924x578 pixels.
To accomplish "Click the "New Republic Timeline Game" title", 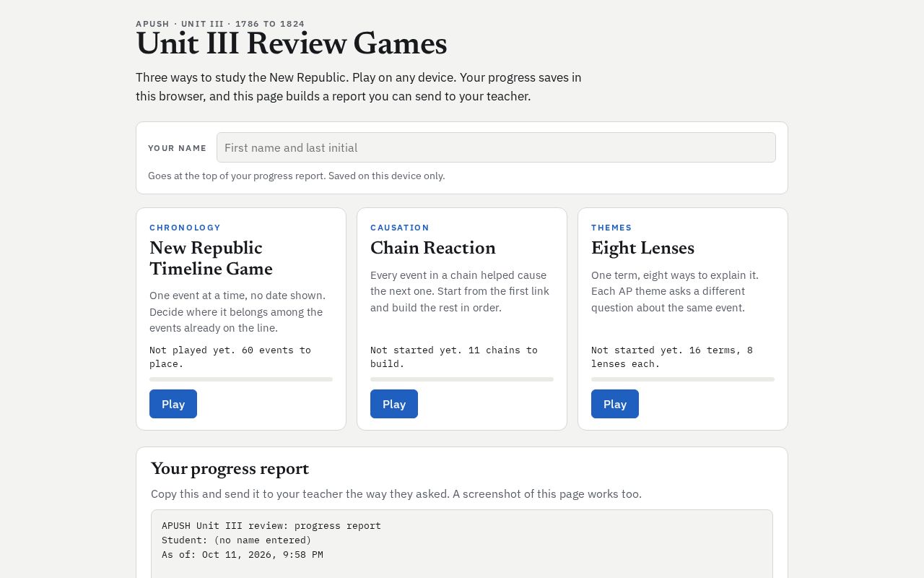I will (211, 259).
